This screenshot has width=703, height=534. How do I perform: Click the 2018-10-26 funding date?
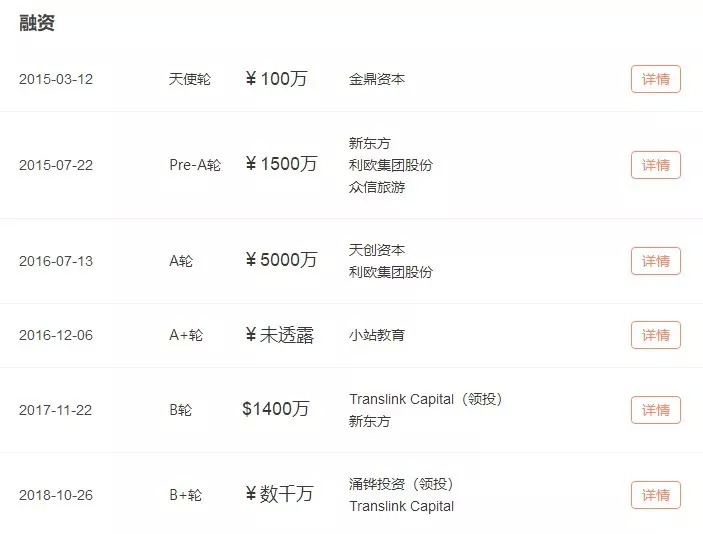coord(56,495)
